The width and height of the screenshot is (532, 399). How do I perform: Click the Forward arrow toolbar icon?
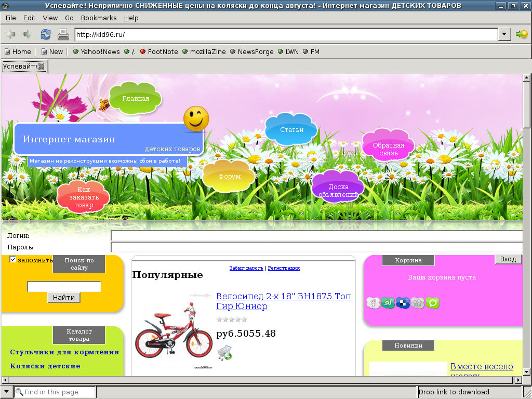pos(28,34)
